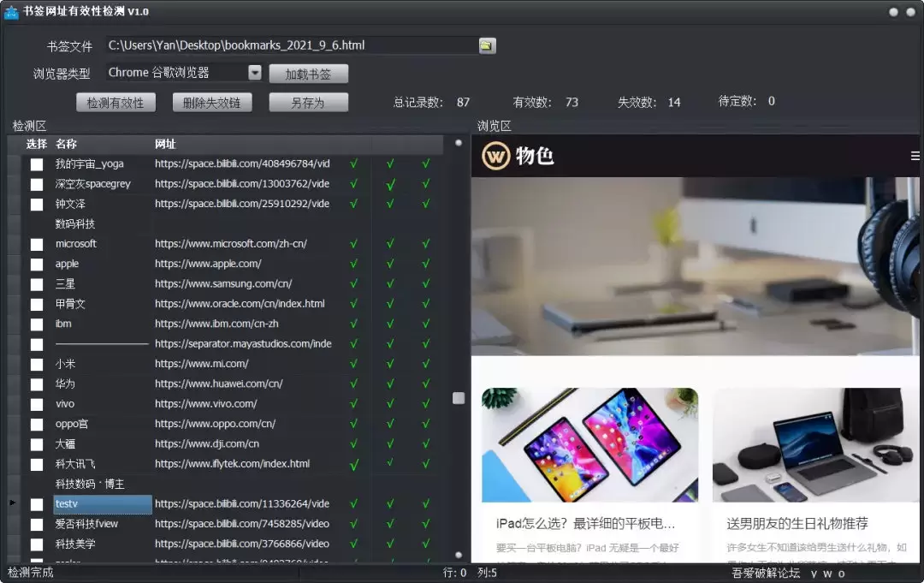Click the samsung.com/cn URL cell
The image size is (924, 583).
coord(223,283)
